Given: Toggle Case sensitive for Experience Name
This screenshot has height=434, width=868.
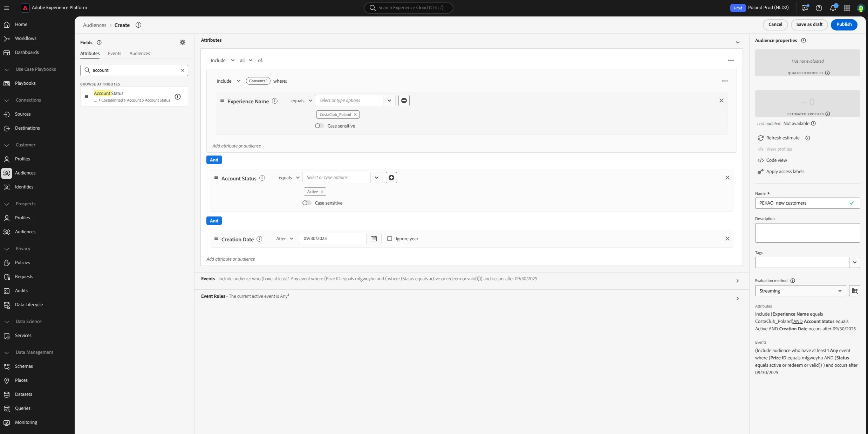Looking at the screenshot, I should point(319,126).
